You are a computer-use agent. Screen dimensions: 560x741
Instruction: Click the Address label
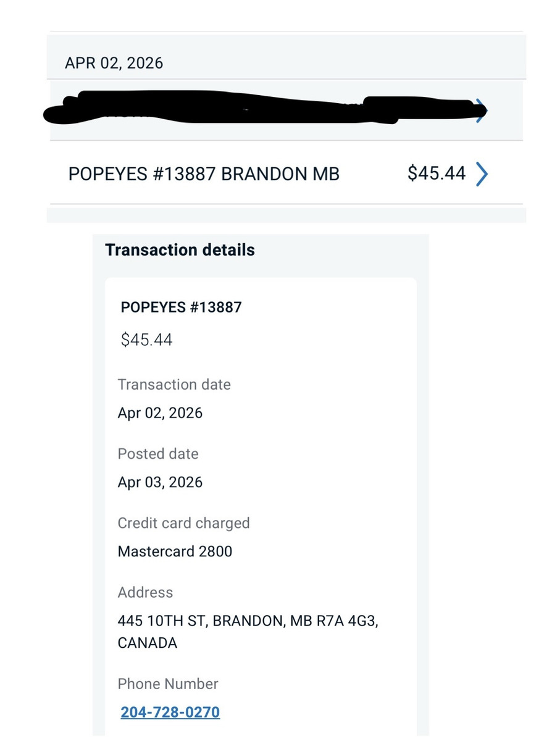pyautogui.click(x=145, y=592)
